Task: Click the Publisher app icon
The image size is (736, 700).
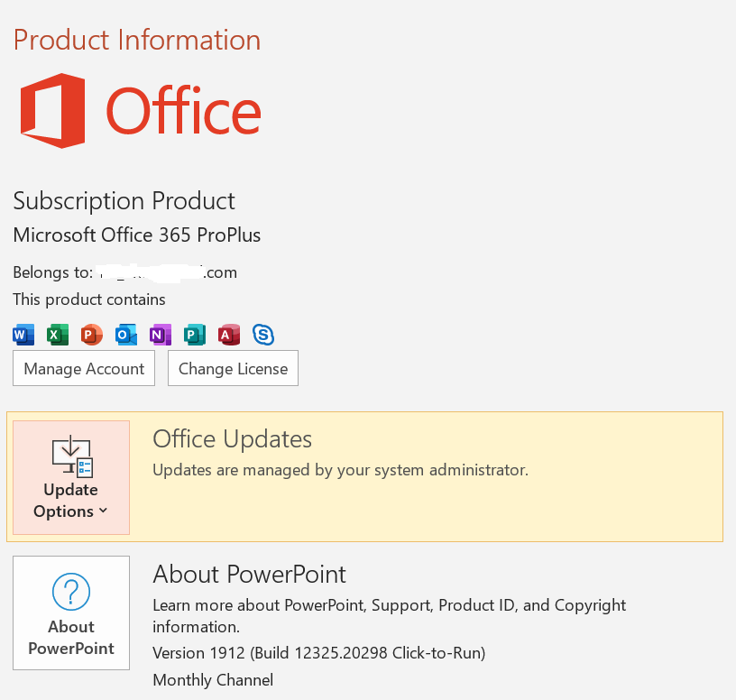Action: click(x=195, y=335)
